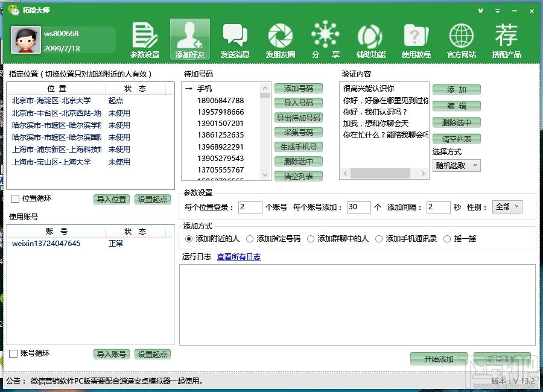Click the 验证内容 horizontal scrollbar thumb
This screenshot has height=392, width=543.
point(380,173)
